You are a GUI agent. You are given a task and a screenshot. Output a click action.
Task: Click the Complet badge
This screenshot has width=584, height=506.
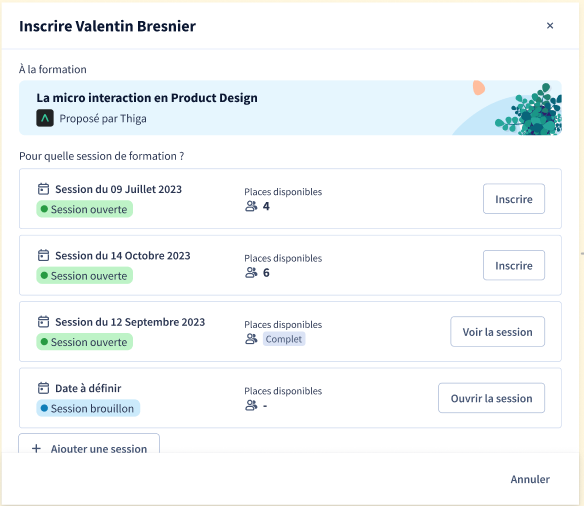point(284,339)
